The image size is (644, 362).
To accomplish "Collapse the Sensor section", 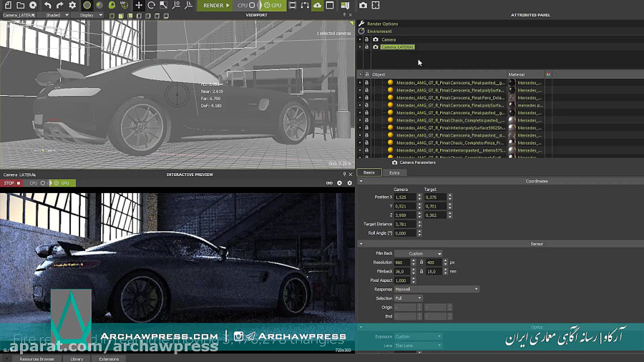I will [361, 244].
